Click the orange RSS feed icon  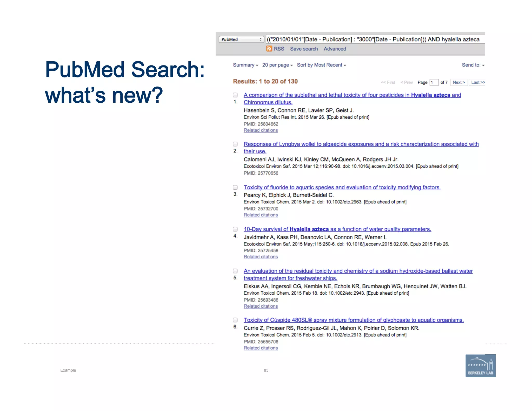tap(269, 49)
